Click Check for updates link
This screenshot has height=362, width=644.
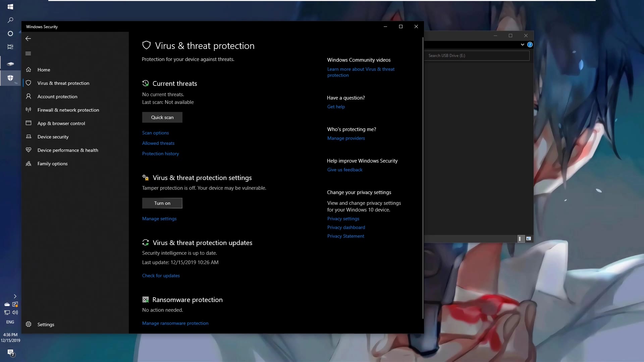click(x=161, y=276)
